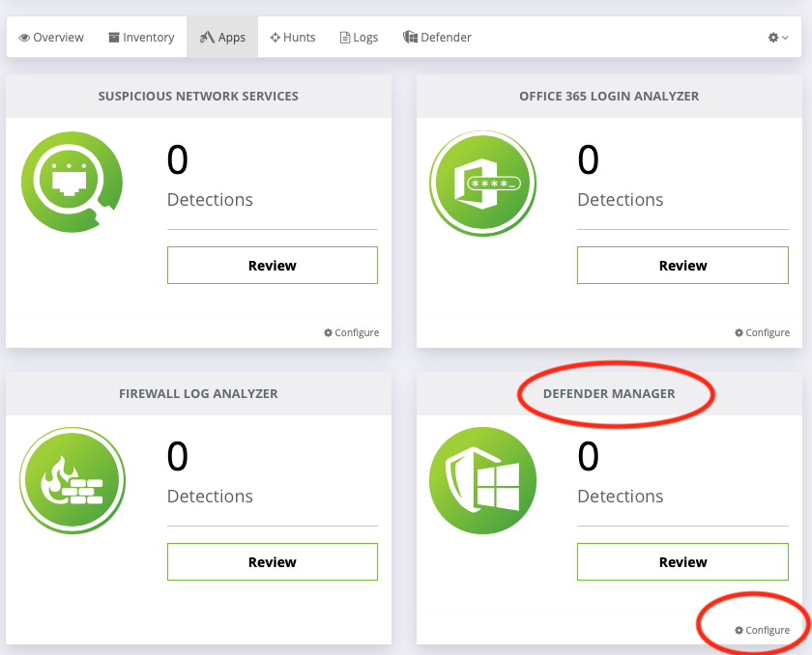Click the Suspicious Network Services ethernet icon
812x655 pixels.
(x=72, y=183)
